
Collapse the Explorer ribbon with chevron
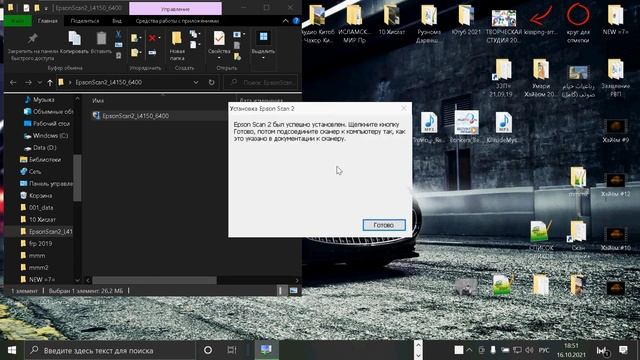285,21
